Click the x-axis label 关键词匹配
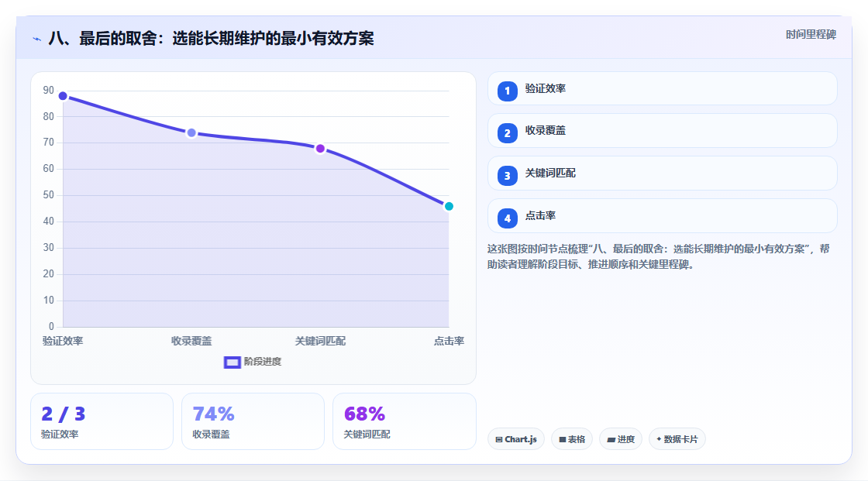Image resolution: width=868 pixels, height=481 pixels. [x=320, y=341]
